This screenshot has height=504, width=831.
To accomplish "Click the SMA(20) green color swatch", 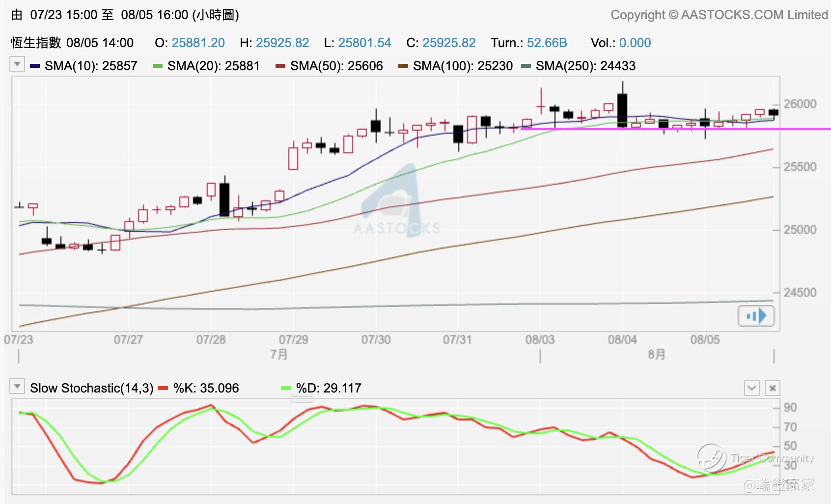I will coord(157,66).
